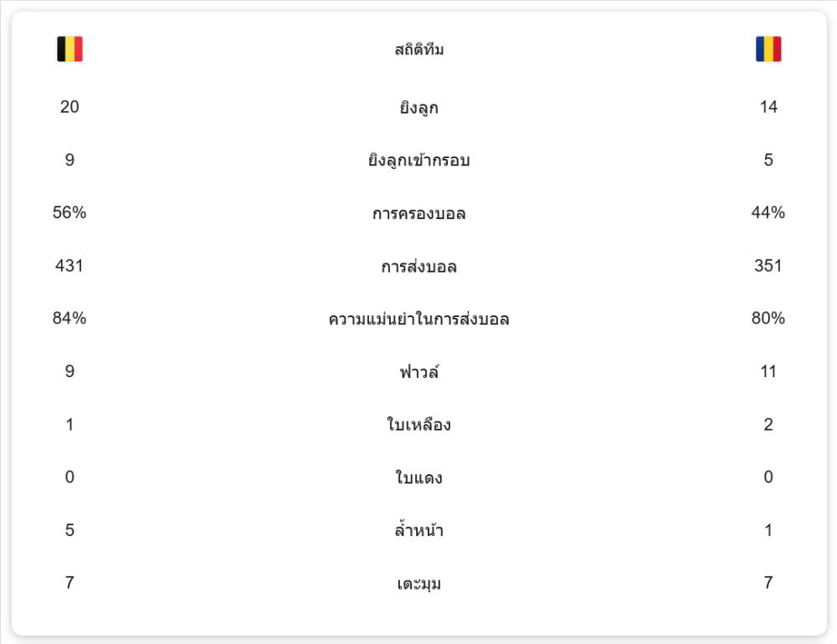Select the ฟาวล์ fouls label

pos(418,372)
